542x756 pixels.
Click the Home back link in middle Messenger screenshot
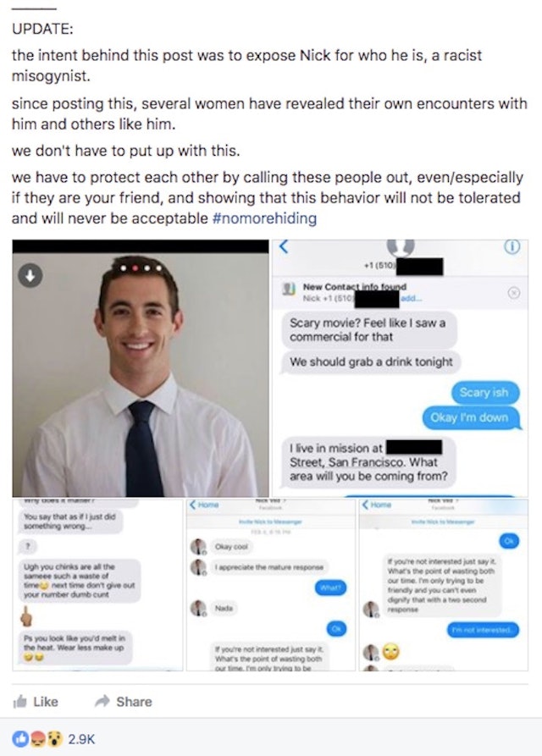[x=204, y=505]
